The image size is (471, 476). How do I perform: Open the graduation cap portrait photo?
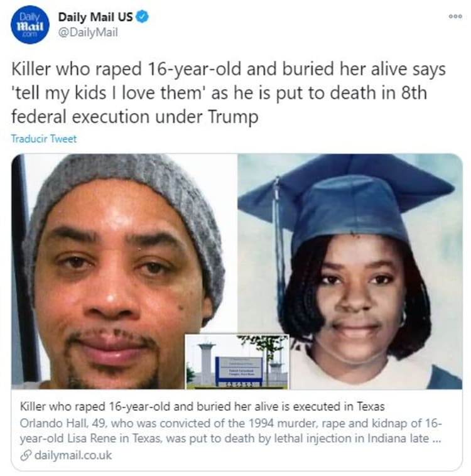(350, 271)
